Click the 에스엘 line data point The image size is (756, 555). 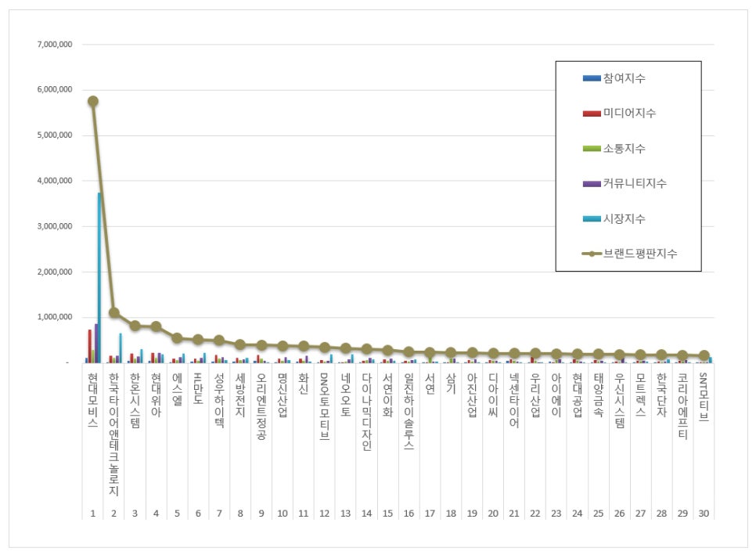tap(177, 337)
